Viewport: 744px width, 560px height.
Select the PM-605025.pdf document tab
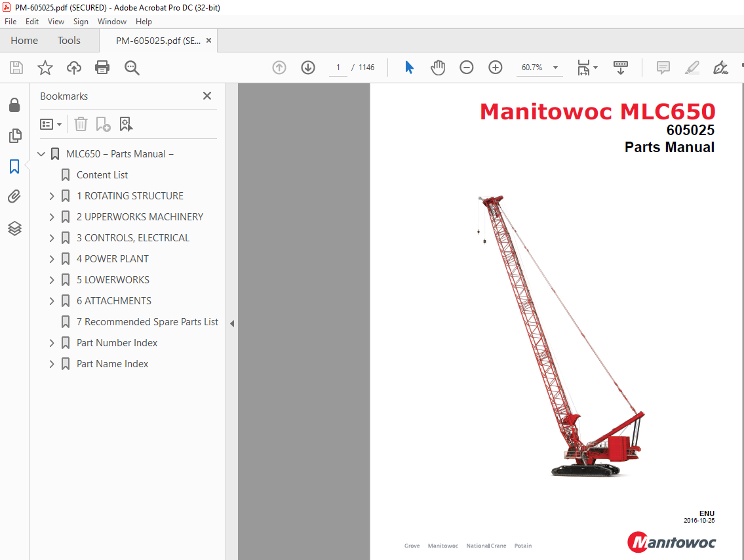coord(157,41)
